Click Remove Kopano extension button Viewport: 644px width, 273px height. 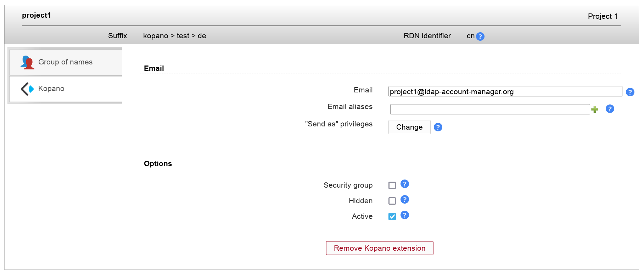pyautogui.click(x=379, y=248)
